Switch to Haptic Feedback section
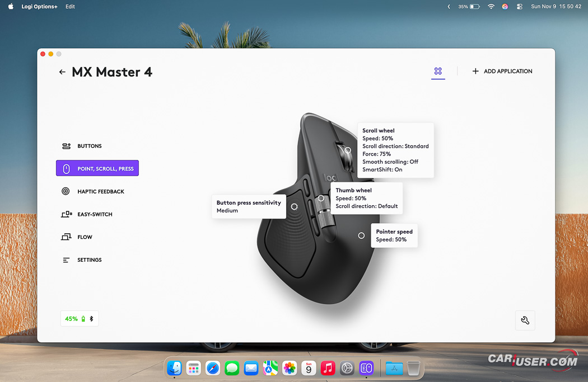Image resolution: width=588 pixels, height=382 pixels. (x=100, y=191)
